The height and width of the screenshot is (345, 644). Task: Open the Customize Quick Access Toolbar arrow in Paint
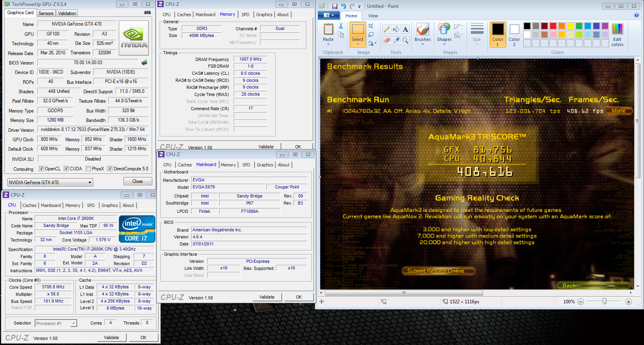(x=360, y=6)
